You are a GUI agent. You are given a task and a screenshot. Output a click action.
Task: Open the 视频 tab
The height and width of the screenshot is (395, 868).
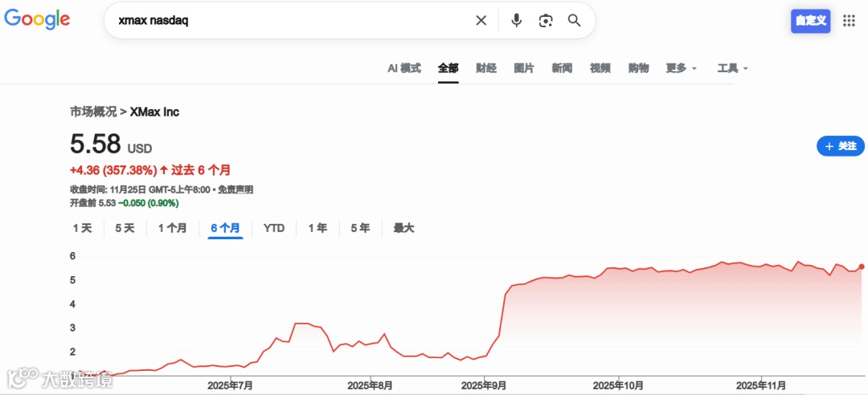pos(600,68)
